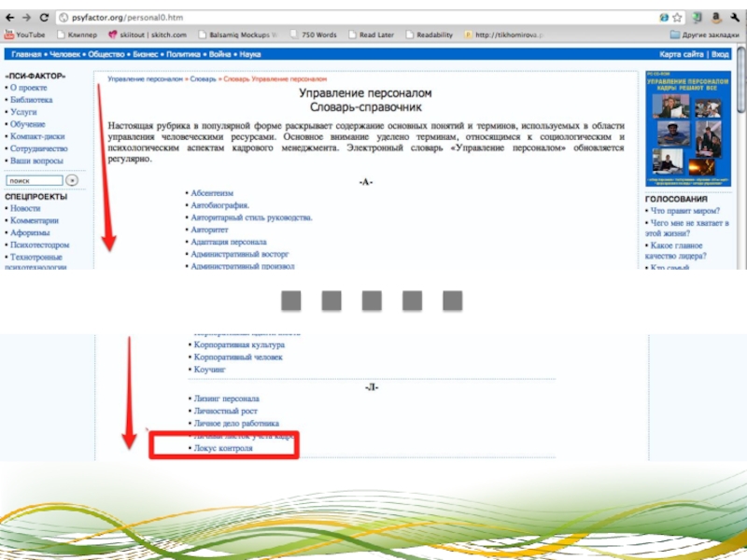Click the browser forward arrow
Viewport: 747px width, 560px height.
click(x=27, y=18)
